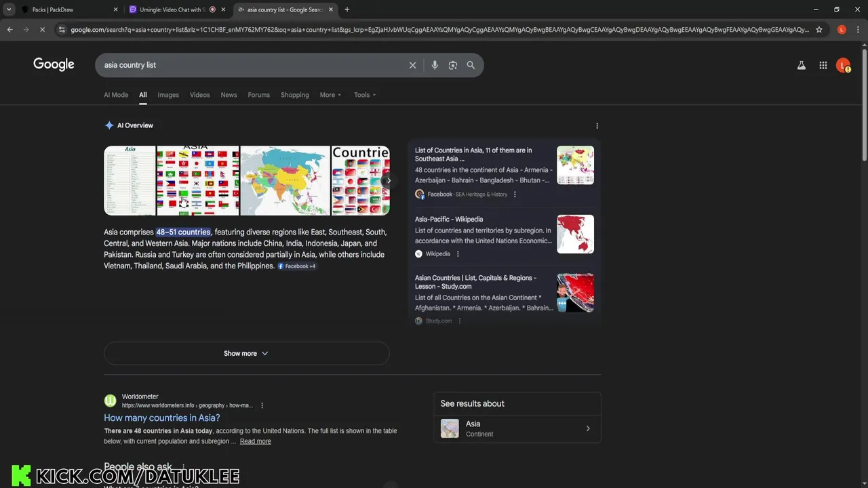Image resolution: width=868 pixels, height=488 pixels.
Task: Expand AI Overview with Show more
Action: coord(246,353)
